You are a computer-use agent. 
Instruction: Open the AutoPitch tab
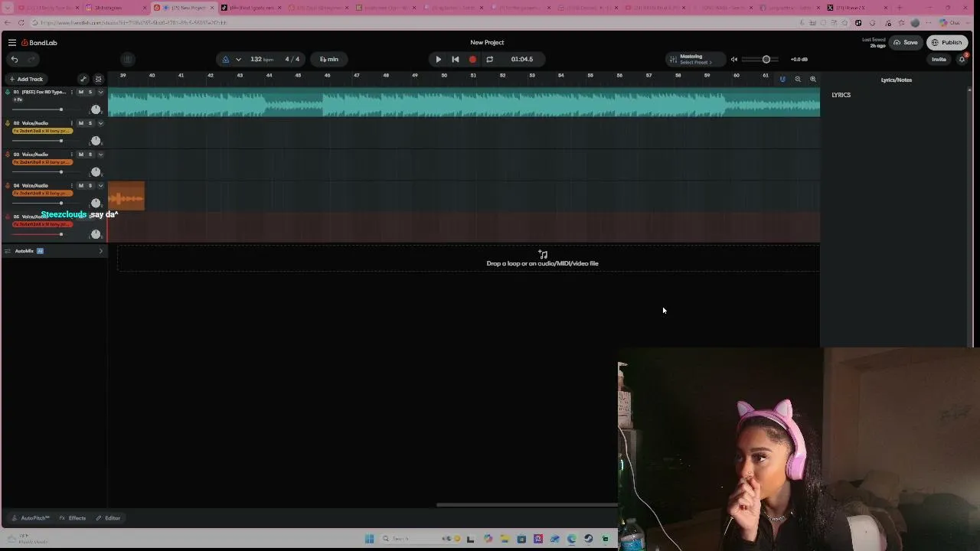(31, 518)
